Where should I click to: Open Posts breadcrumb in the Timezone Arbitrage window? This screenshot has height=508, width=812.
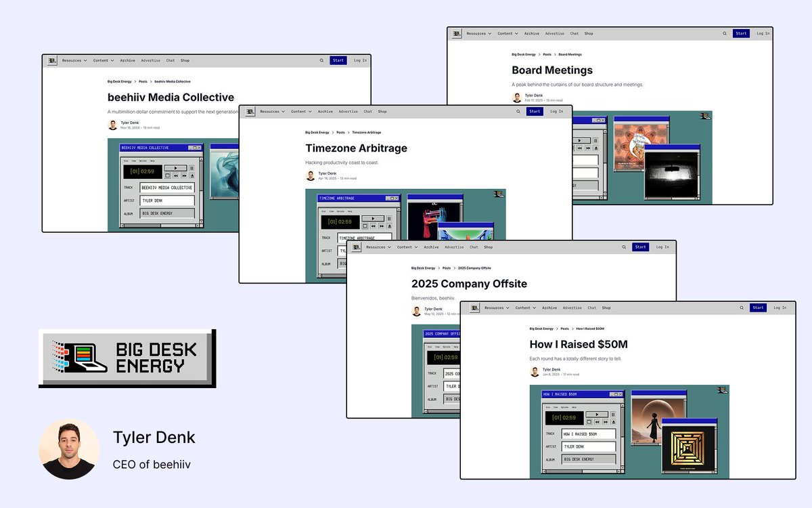340,132
